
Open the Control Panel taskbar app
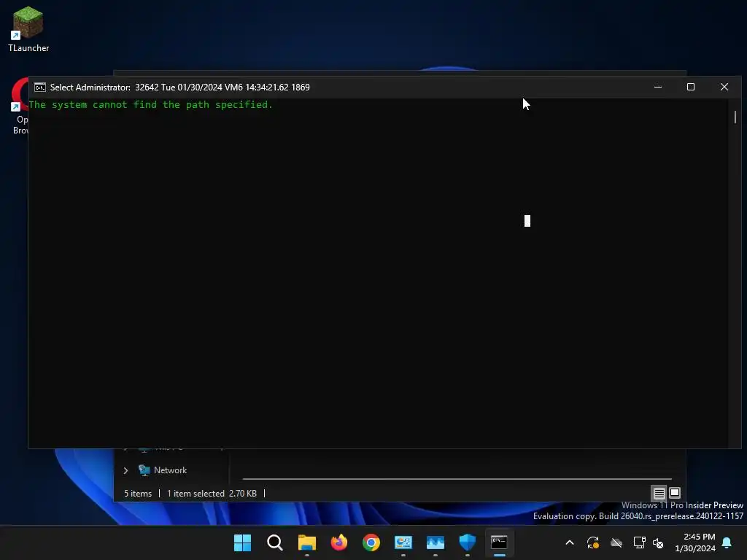(x=403, y=542)
